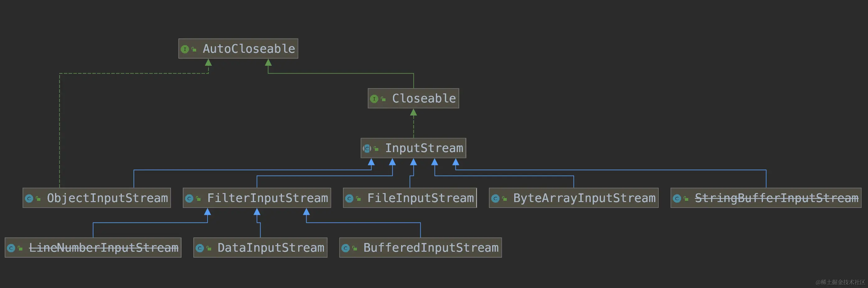Click the class icon on ByteArrayInputStream

coord(496,198)
